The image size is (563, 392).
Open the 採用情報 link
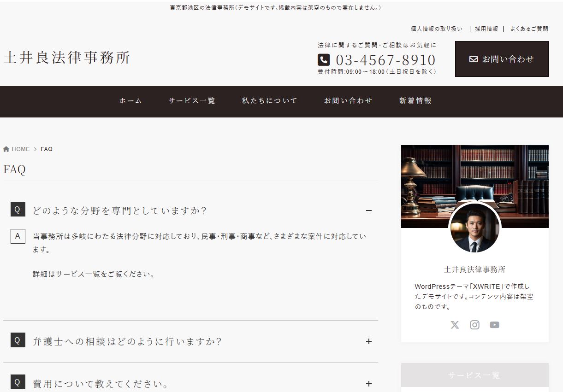click(x=485, y=29)
